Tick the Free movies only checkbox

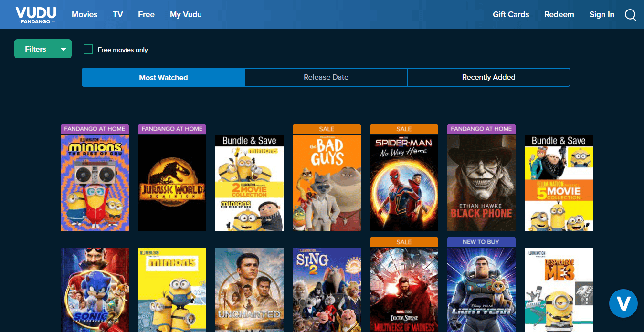coord(88,49)
